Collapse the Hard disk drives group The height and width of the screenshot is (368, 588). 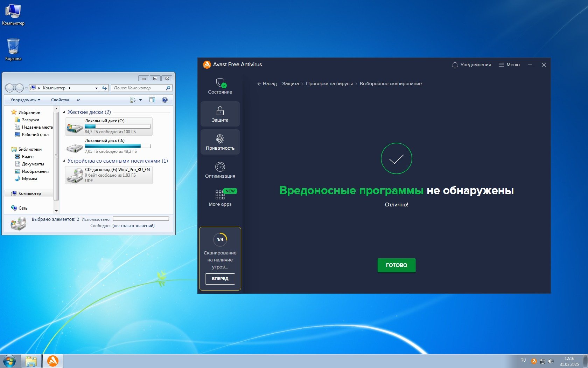click(x=64, y=112)
